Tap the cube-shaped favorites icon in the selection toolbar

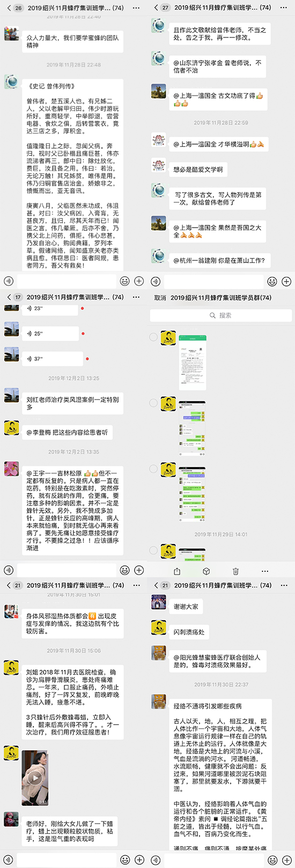(206, 571)
